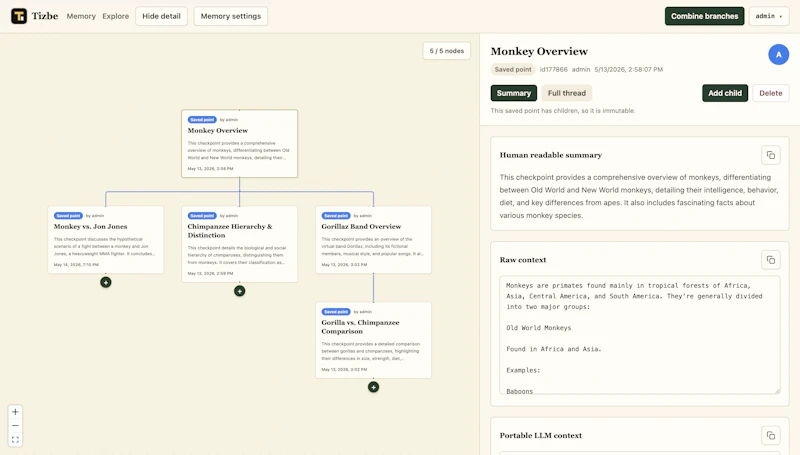800x455 pixels.
Task: Click the Saved point badge in detail panel
Action: click(513, 69)
